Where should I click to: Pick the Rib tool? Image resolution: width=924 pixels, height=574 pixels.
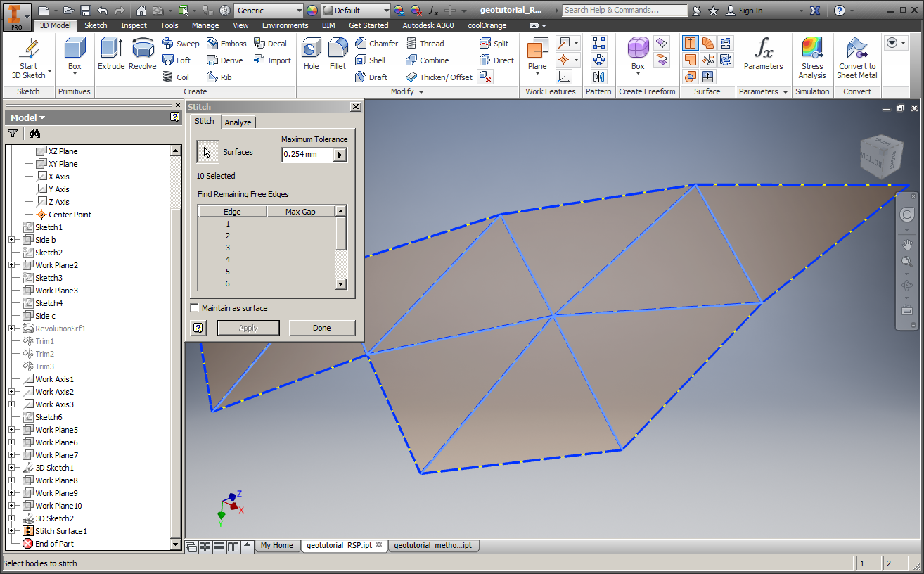click(x=219, y=77)
